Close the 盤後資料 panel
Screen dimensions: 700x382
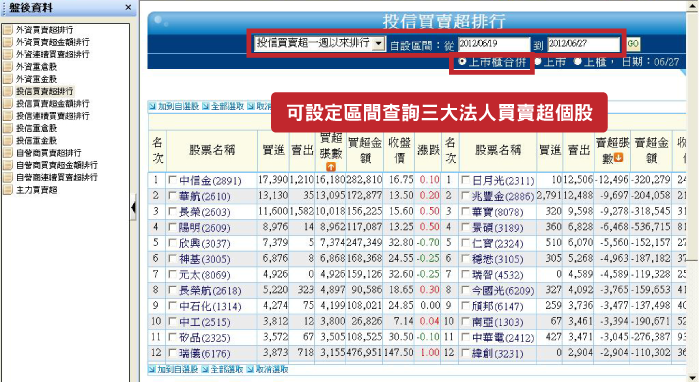(x=128, y=8)
